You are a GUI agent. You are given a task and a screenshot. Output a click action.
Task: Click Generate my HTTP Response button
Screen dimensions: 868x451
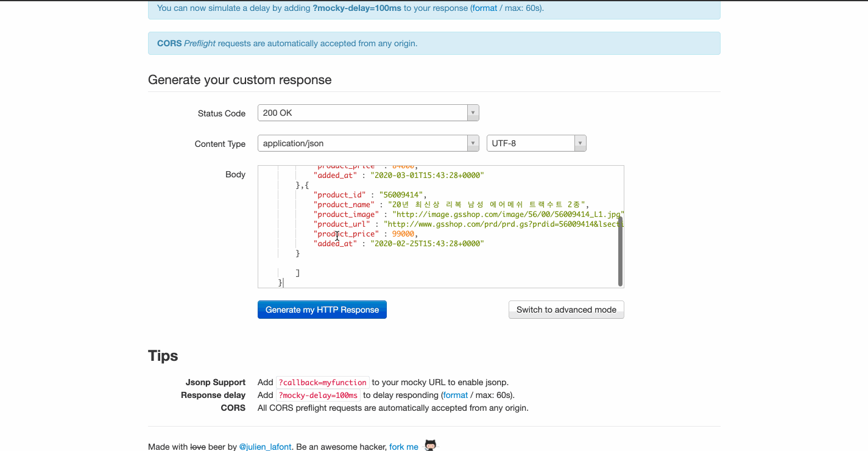click(x=322, y=310)
